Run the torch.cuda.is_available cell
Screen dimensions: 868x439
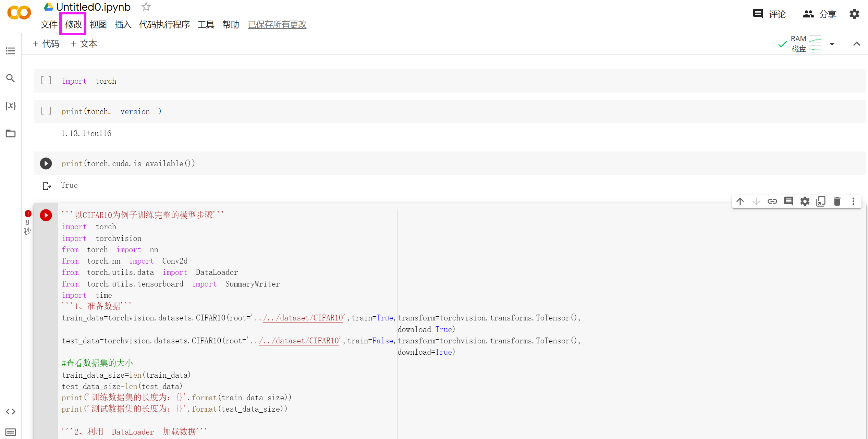[46, 163]
